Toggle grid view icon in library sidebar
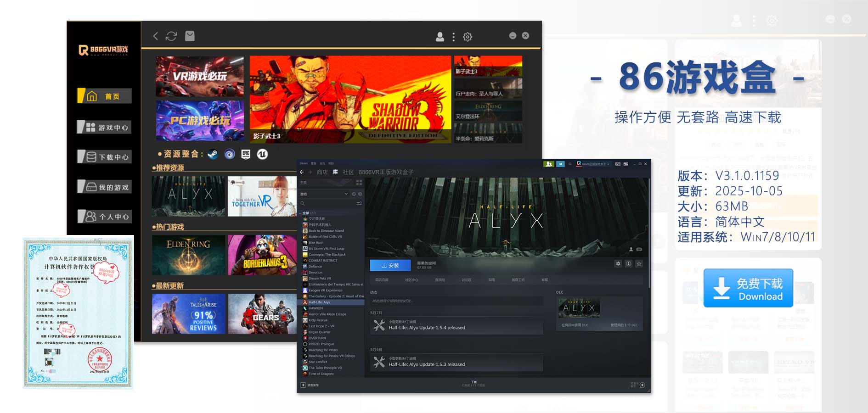Viewport: 868px width, 413px height. point(359,182)
